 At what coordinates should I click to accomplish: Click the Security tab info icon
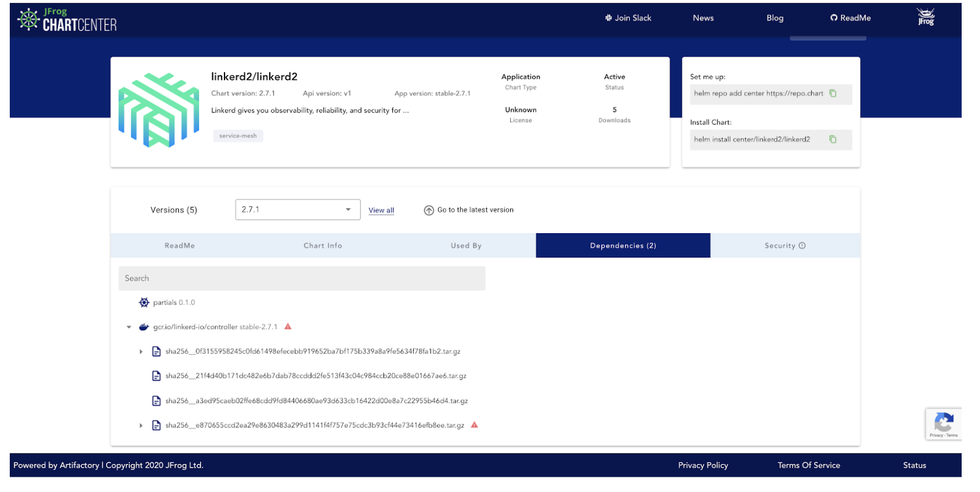pyautogui.click(x=802, y=245)
